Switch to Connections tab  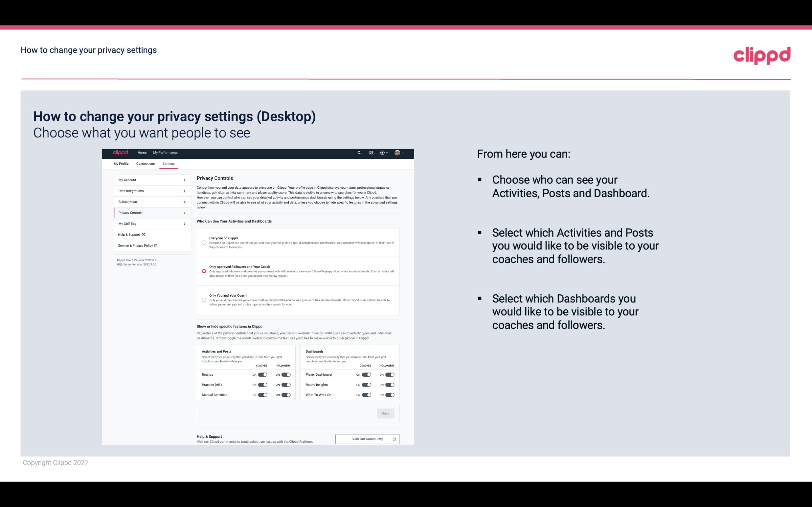(x=145, y=163)
